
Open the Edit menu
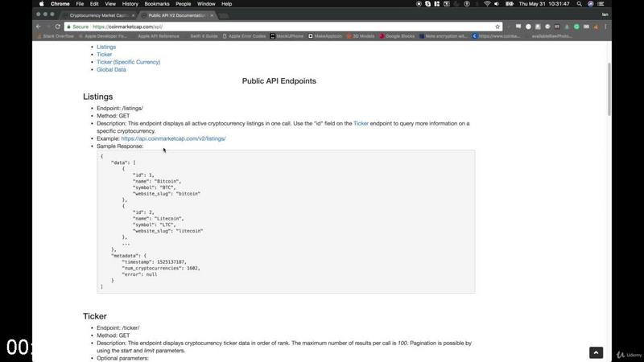coord(94,4)
